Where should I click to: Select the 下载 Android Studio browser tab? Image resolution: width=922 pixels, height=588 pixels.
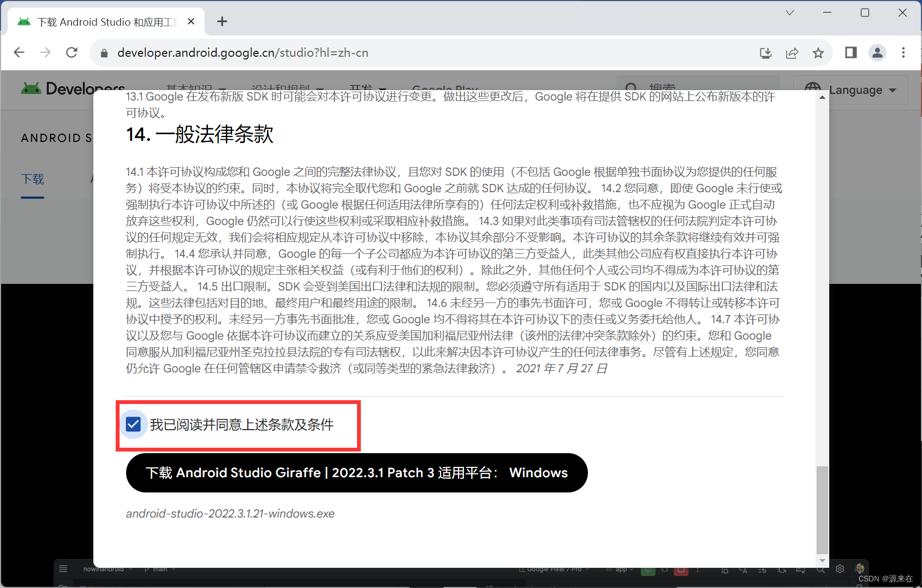[106, 22]
